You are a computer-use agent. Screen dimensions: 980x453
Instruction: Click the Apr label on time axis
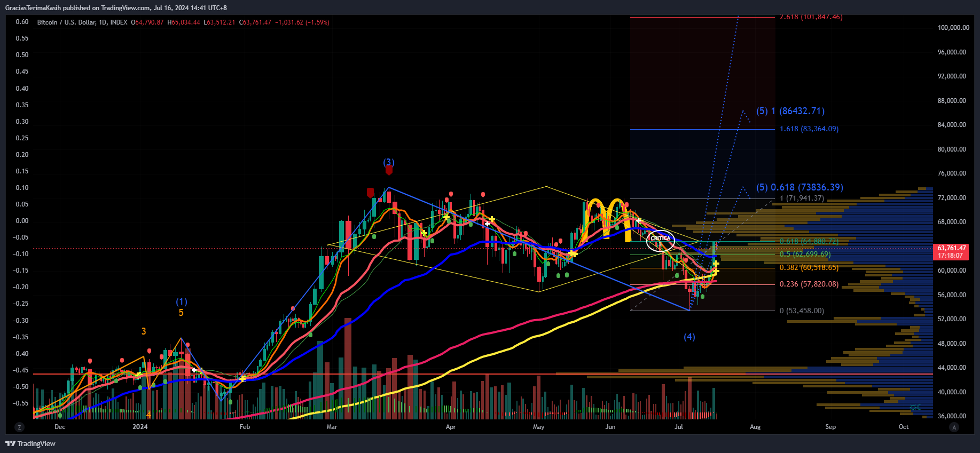(451, 427)
